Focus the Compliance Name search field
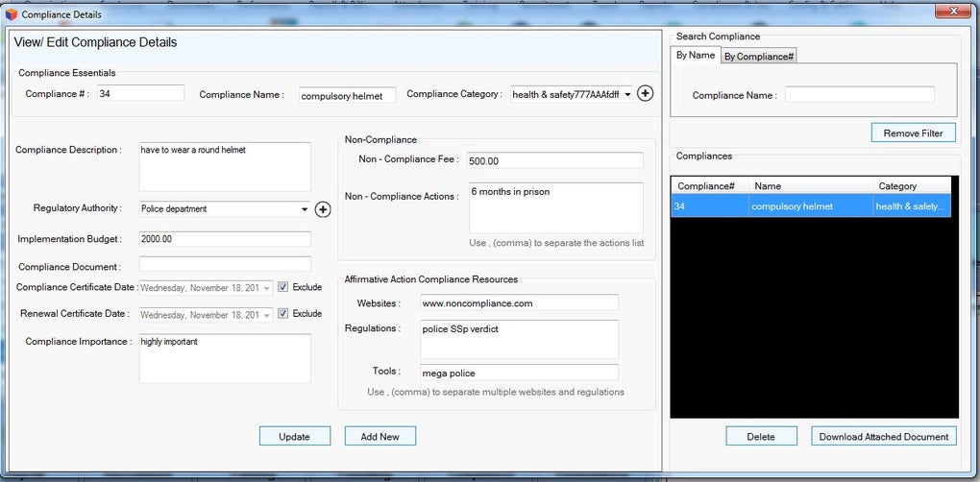 coord(859,95)
